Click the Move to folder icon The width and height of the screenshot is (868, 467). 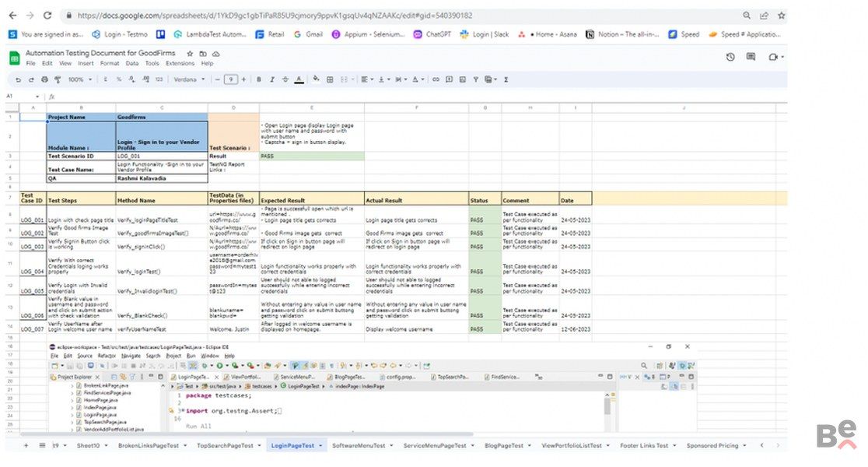(x=203, y=54)
